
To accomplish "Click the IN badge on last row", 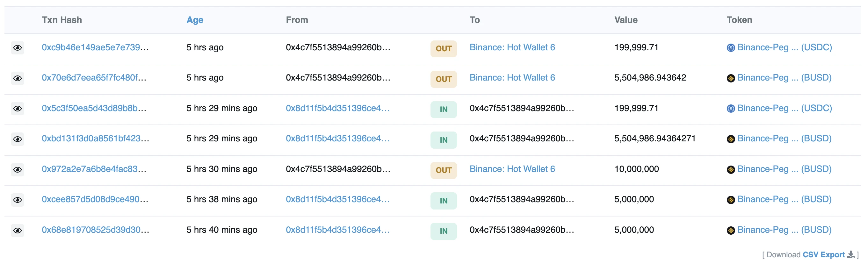I will (x=444, y=231).
